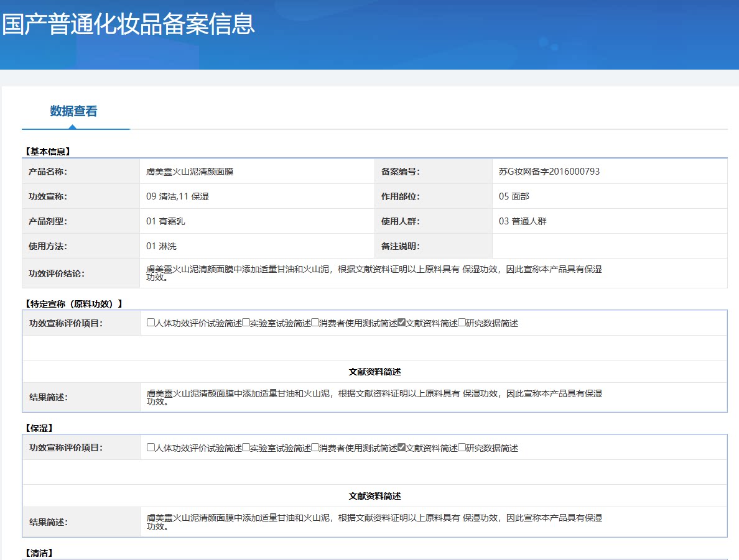Click the 使用人群 label

tap(400, 221)
